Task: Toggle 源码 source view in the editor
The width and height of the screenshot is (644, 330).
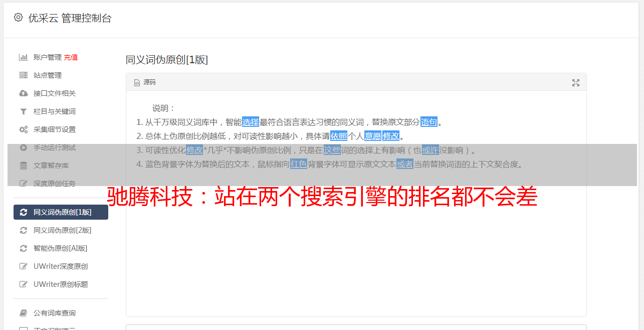Action: tap(145, 82)
